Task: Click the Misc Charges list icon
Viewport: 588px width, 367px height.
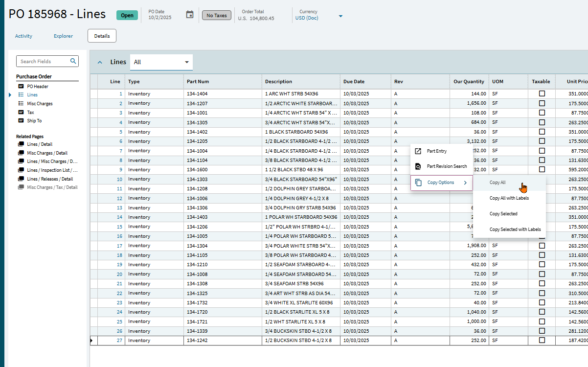Action: coord(21,104)
